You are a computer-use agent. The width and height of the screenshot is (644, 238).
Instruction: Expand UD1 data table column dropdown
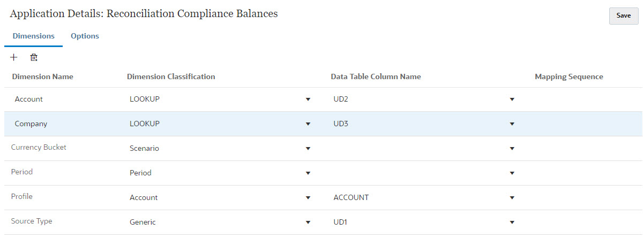click(512, 222)
